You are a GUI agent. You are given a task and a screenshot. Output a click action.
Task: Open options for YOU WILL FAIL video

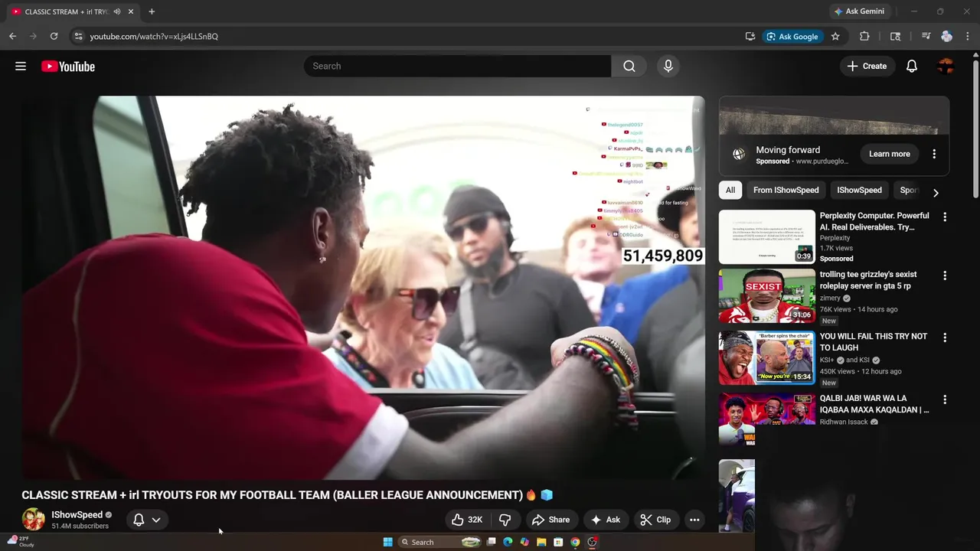(945, 337)
